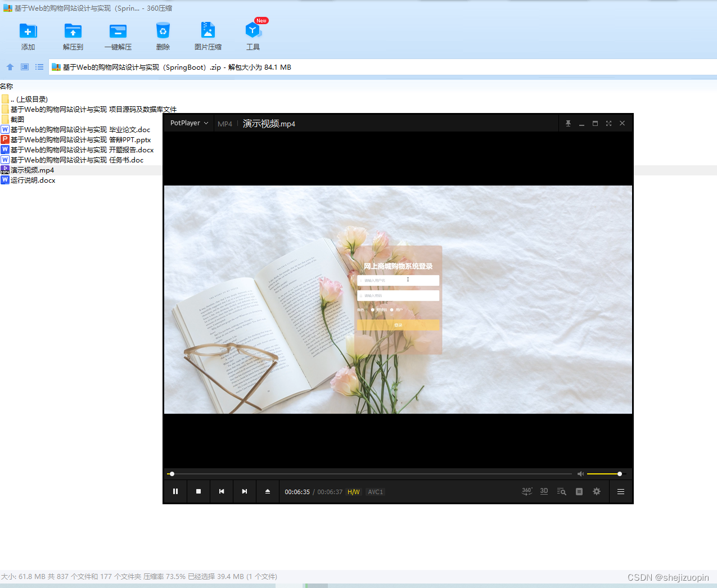717x588 pixels.
Task: Toggle 360 degree video mode
Action: tap(527, 491)
